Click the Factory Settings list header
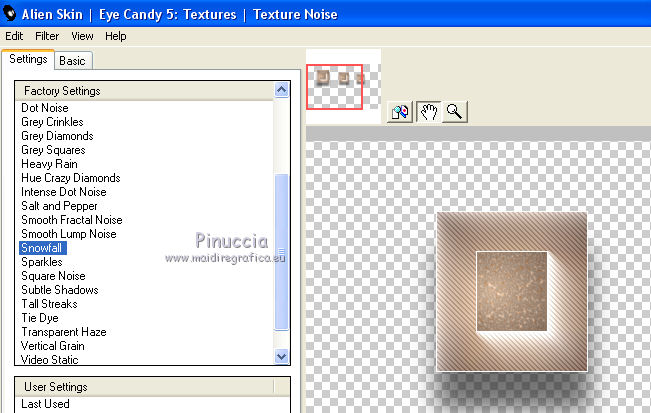Viewport: 651px width, 413px height. [x=144, y=91]
